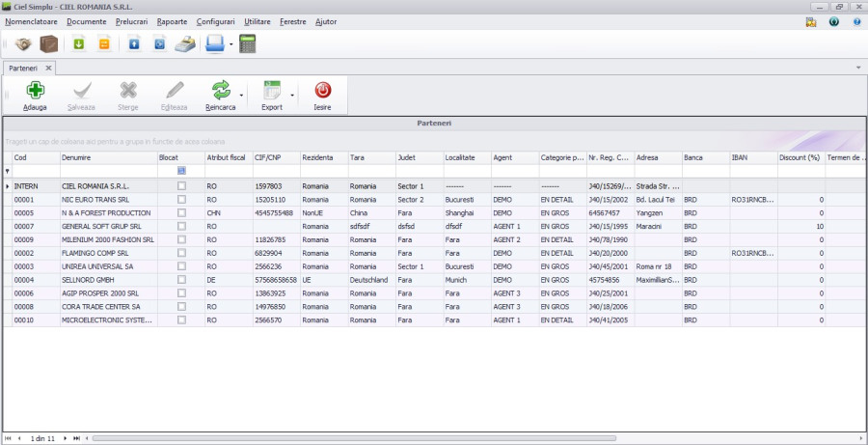The height and width of the screenshot is (445, 868).
Task: Toggle Blocat checkbox for SELLNORD GMBH
Action: click(x=181, y=280)
